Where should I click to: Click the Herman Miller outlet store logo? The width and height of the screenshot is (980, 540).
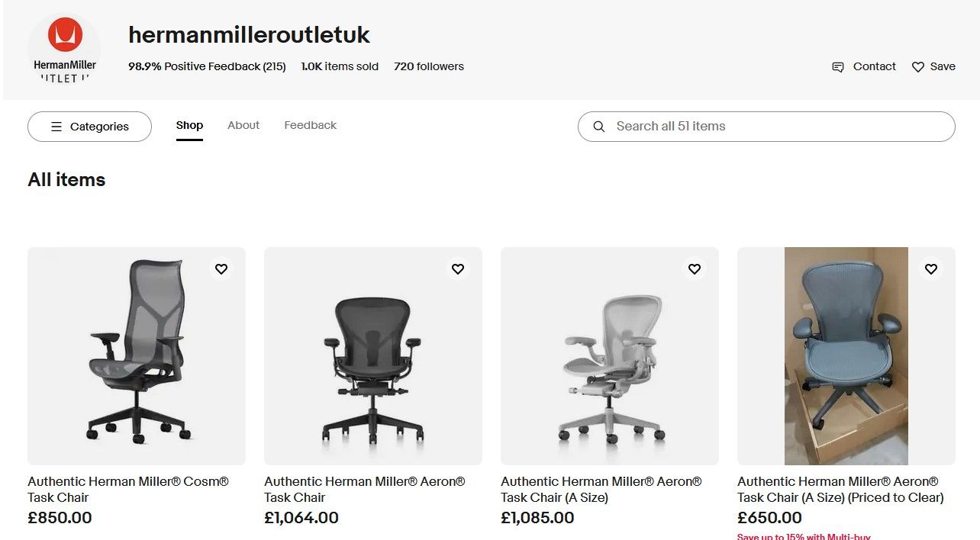65,49
